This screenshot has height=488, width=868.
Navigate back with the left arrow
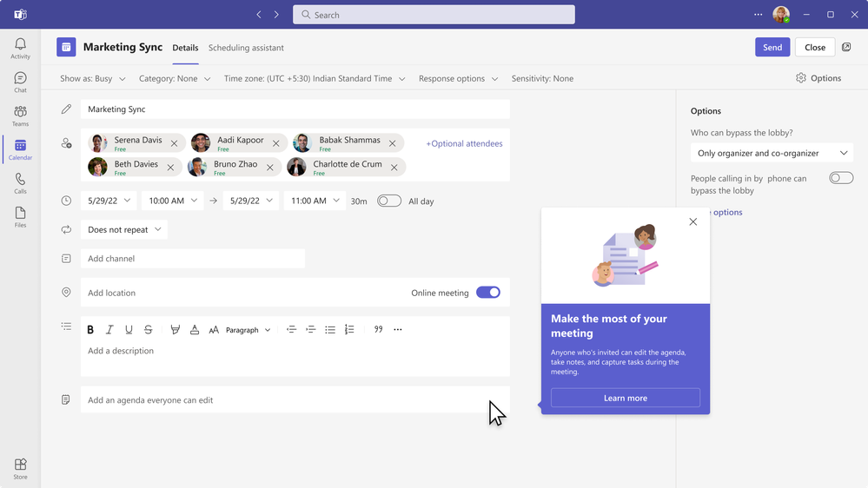click(x=259, y=15)
